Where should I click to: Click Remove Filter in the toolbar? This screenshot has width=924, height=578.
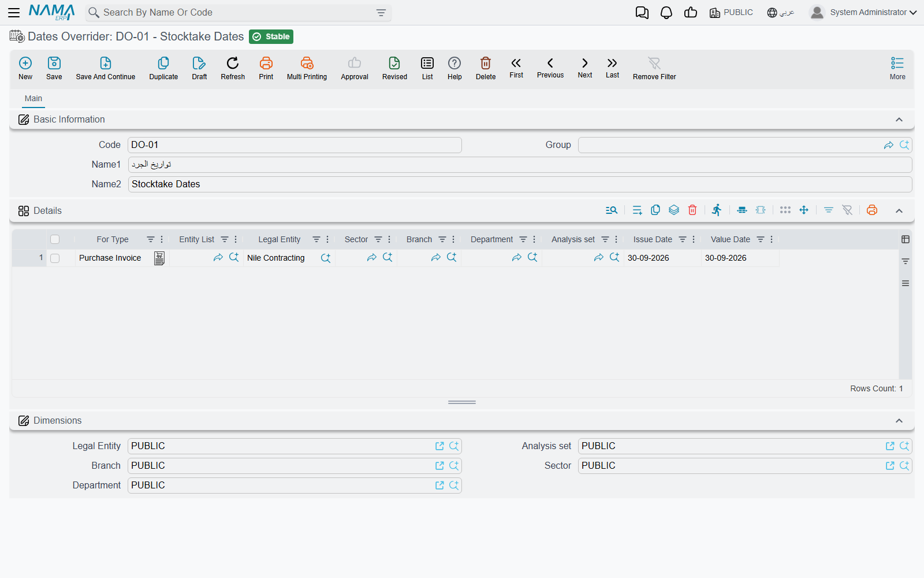click(x=654, y=68)
